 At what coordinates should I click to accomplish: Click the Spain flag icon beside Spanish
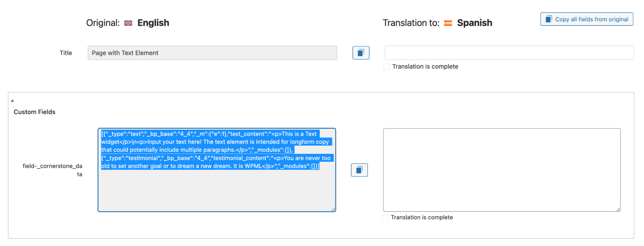(448, 23)
